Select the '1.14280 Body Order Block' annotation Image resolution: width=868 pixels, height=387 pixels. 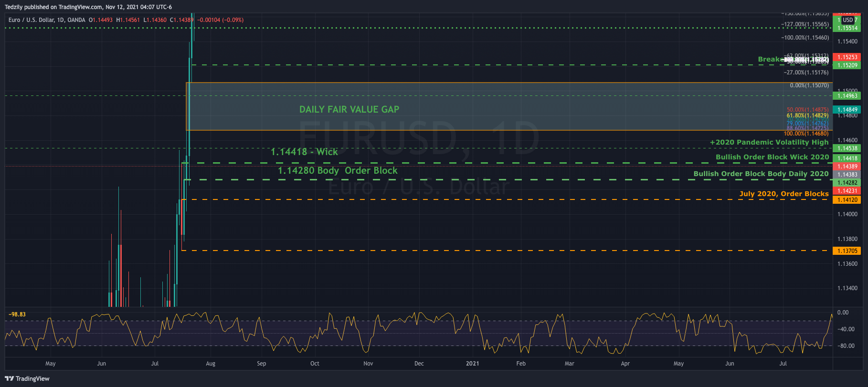(338, 170)
